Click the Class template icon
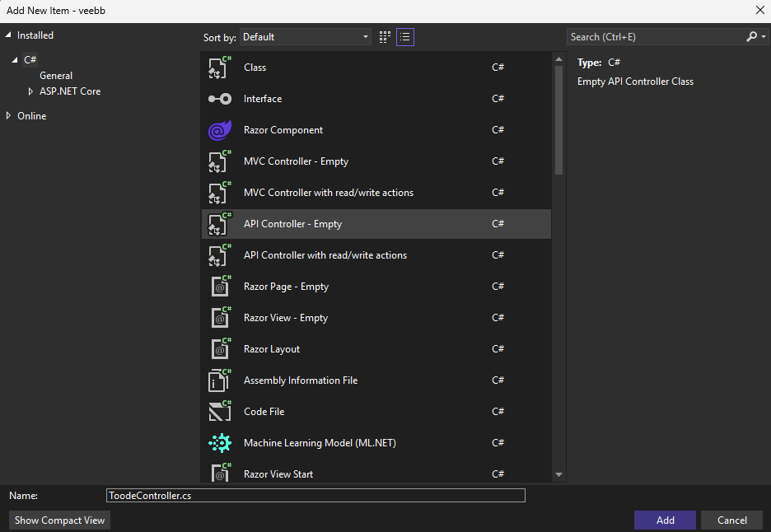Screen dimensions: 771x532 (x=219, y=68)
